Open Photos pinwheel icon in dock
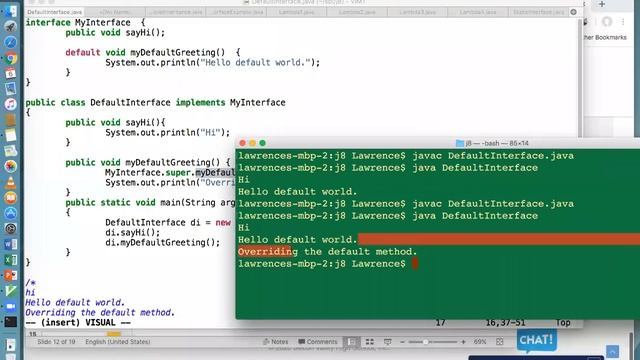640x360 pixels. tap(11, 167)
